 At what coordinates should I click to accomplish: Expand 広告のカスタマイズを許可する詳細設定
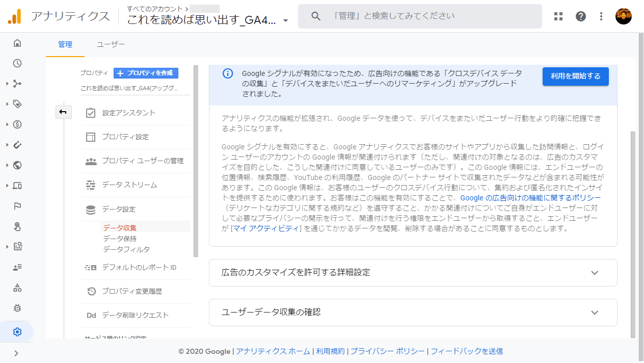413,273
